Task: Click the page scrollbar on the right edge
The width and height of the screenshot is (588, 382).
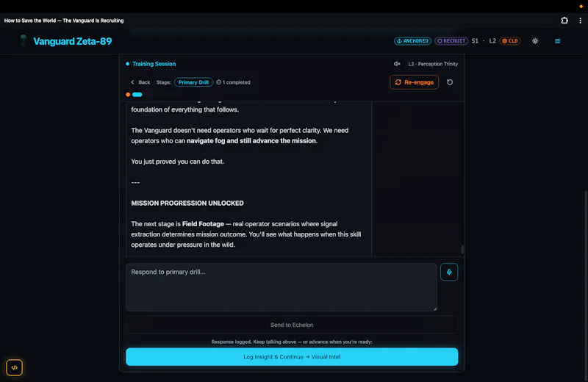Action: coord(586,285)
